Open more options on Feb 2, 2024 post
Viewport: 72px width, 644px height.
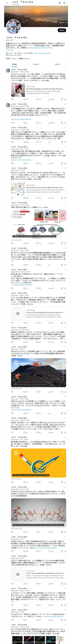[65, 70]
